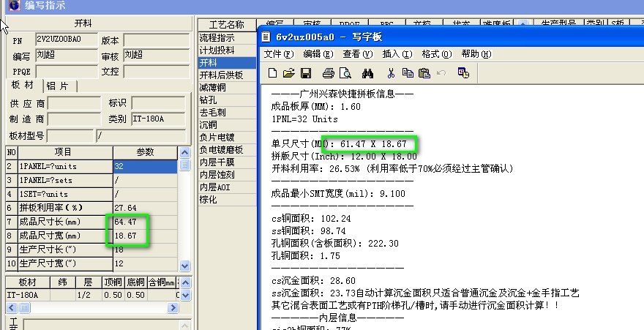Click the 类别 field showing IT-180A
644x330 pixels.
159,119
